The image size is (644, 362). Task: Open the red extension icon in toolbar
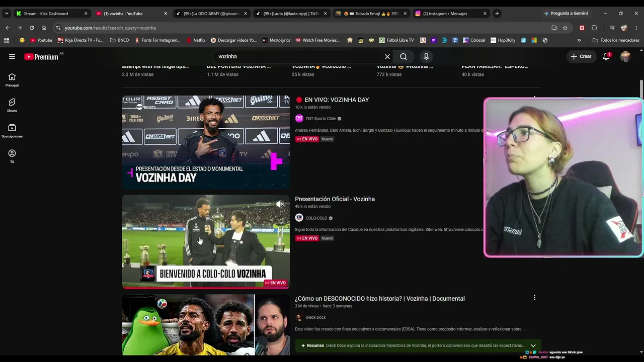[x=582, y=28]
